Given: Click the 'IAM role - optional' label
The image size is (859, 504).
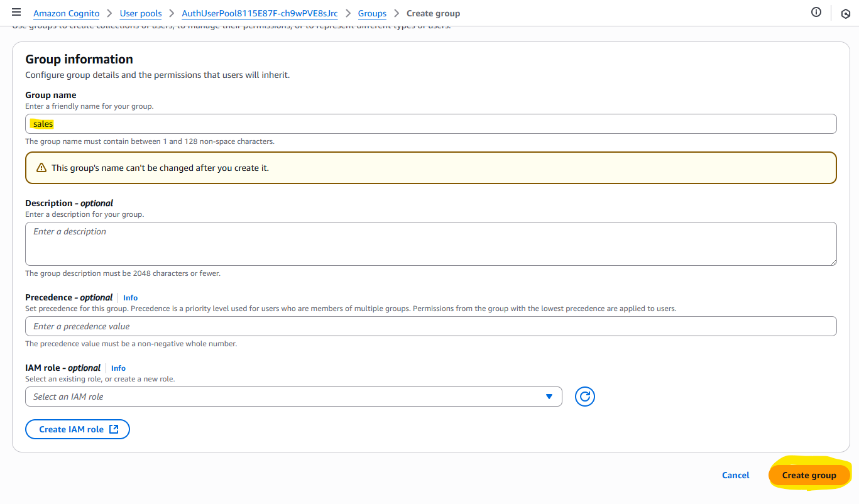Looking at the screenshot, I should point(63,368).
